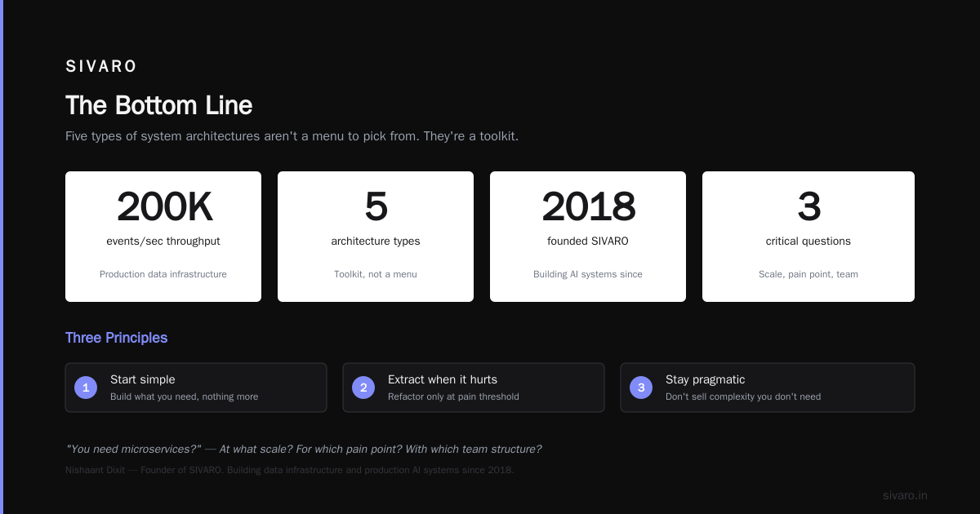Select the 2018 founded SIVARO card
Image resolution: width=980 pixels, height=514 pixels.
[x=588, y=237]
